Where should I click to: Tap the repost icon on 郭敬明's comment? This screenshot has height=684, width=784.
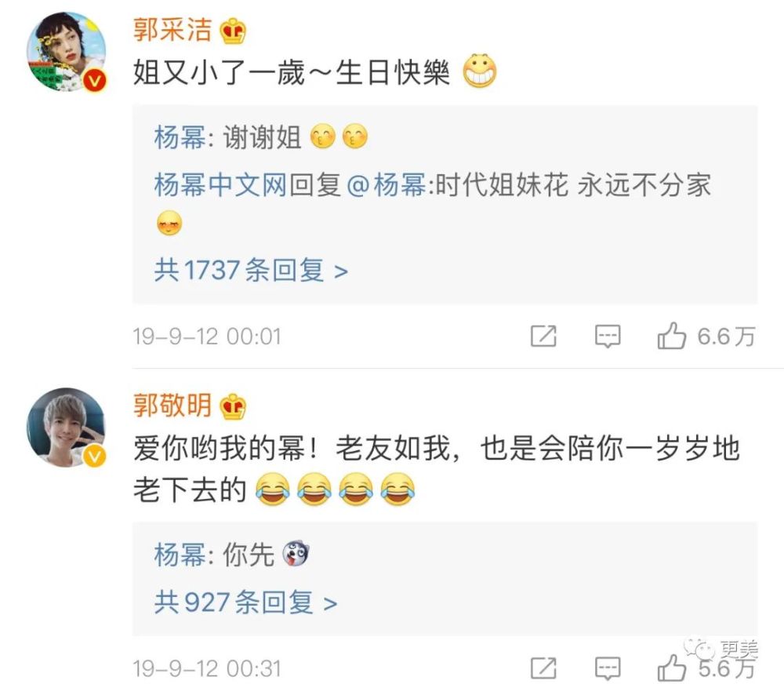point(543,668)
